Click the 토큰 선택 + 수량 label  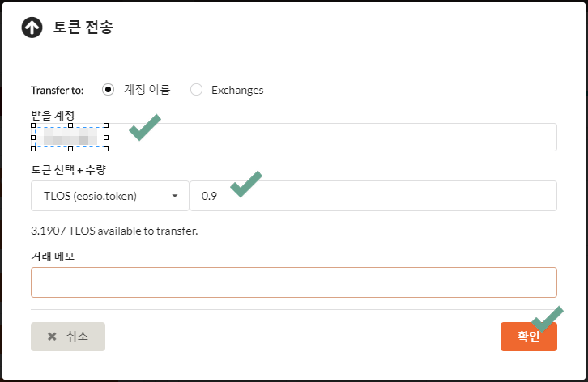coord(69,170)
